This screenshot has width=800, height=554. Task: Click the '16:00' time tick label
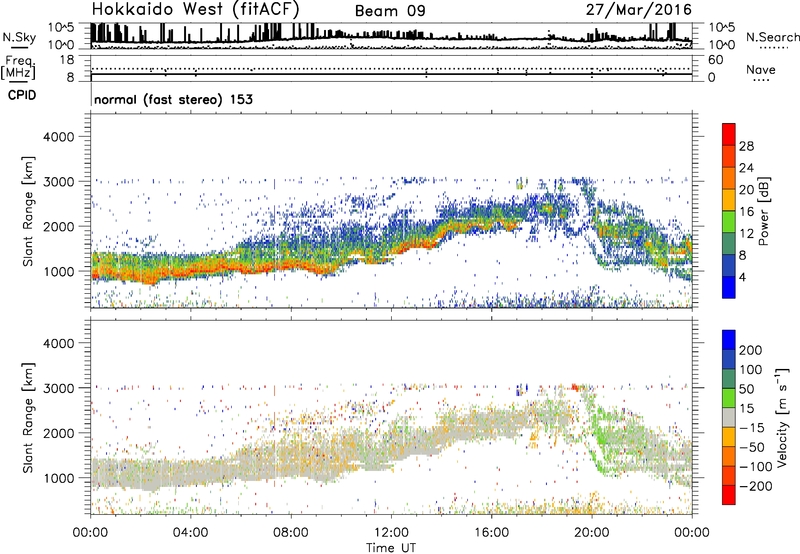click(491, 533)
